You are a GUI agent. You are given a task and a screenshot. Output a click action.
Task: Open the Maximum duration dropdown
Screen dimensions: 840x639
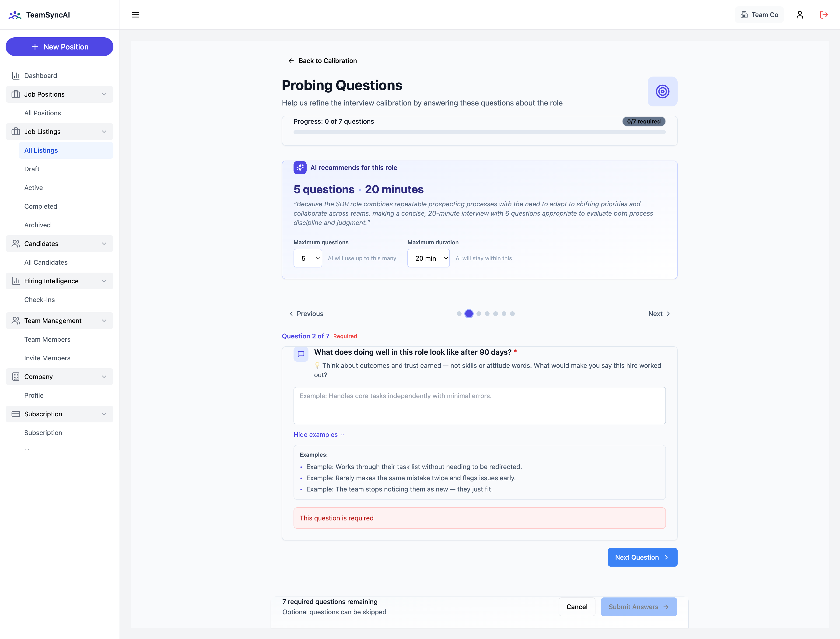pos(428,258)
